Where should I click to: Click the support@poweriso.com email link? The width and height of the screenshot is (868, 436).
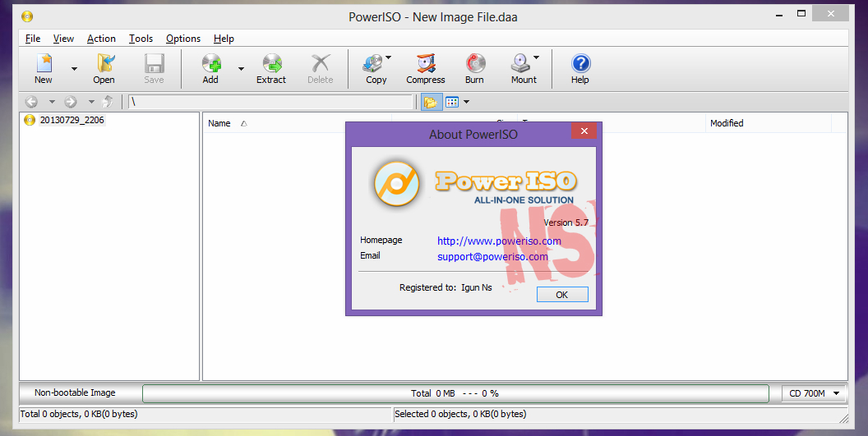[x=492, y=257]
